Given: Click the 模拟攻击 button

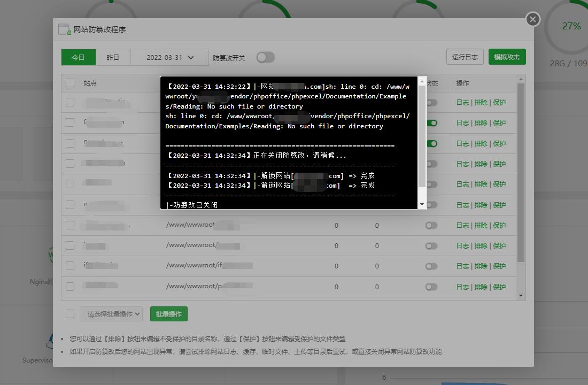Looking at the screenshot, I should pos(507,57).
